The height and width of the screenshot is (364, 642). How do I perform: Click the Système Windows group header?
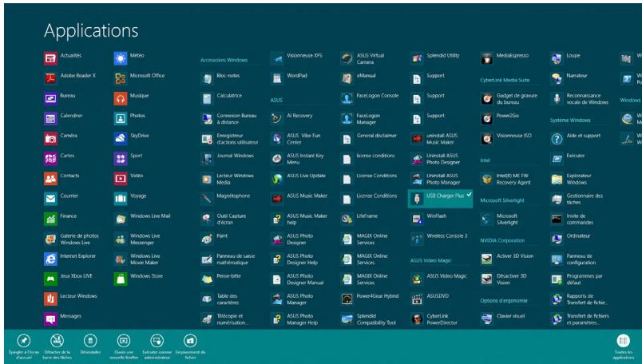[570, 121]
